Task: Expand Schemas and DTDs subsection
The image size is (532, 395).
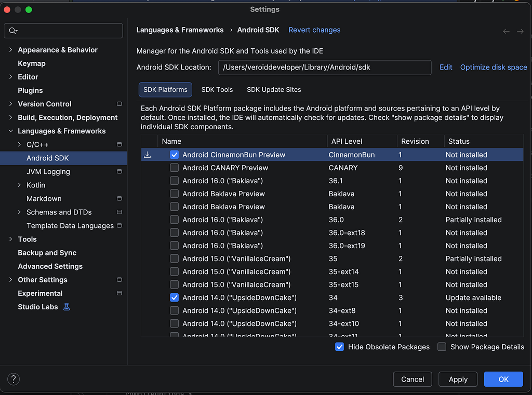Action: [x=19, y=212]
